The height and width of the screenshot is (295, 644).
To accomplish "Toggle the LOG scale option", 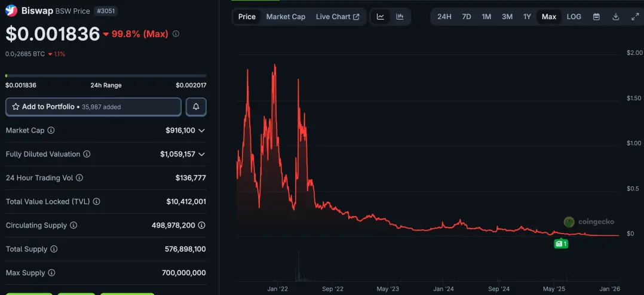I will 574,17.
